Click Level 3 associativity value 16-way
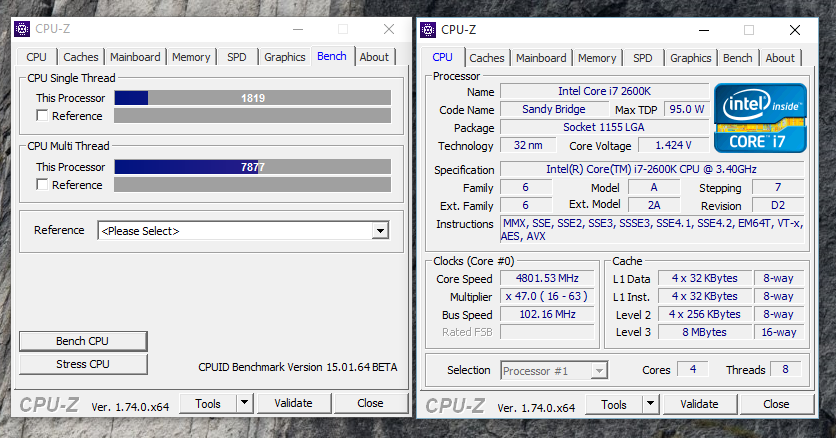836x438 pixels. [x=779, y=332]
